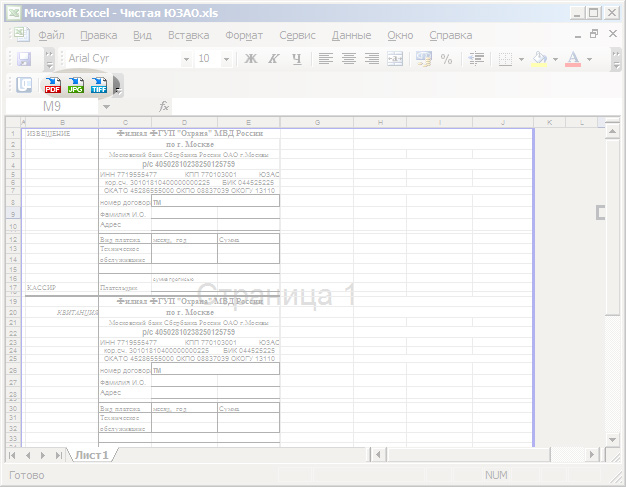Click the Save diskette icon
This screenshot has width=626, height=487.
24,59
